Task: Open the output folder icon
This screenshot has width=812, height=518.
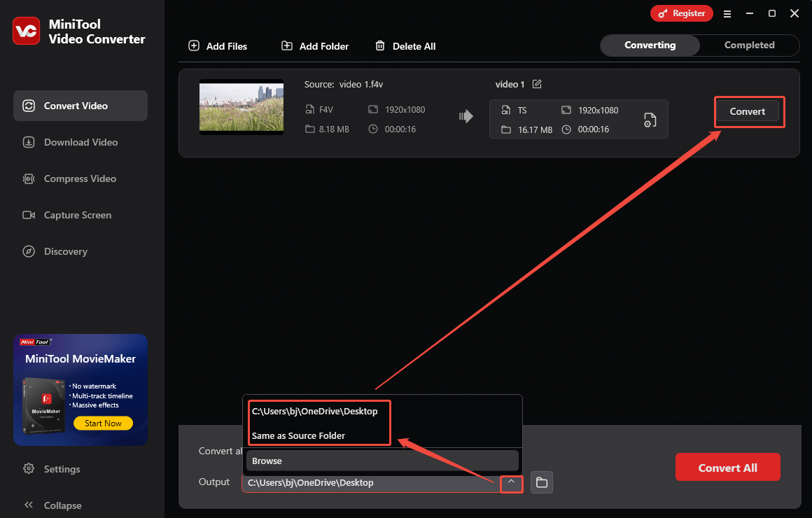Action: tap(542, 482)
